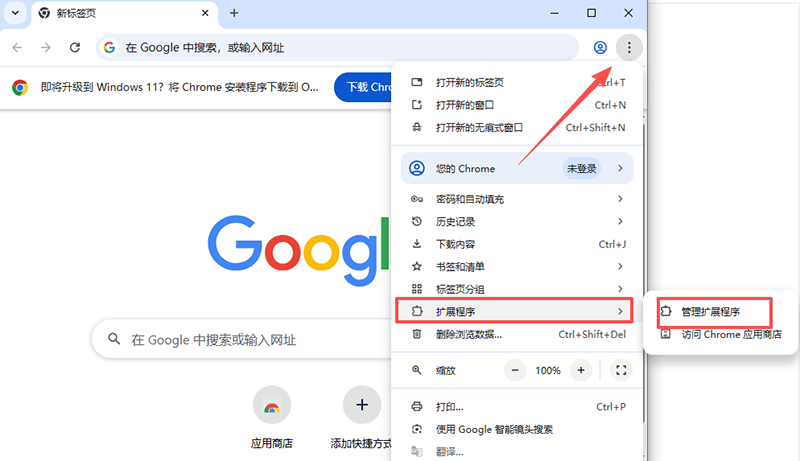Select 删除浏览数据... menu item
The height and width of the screenshot is (461, 800).
[517, 335]
